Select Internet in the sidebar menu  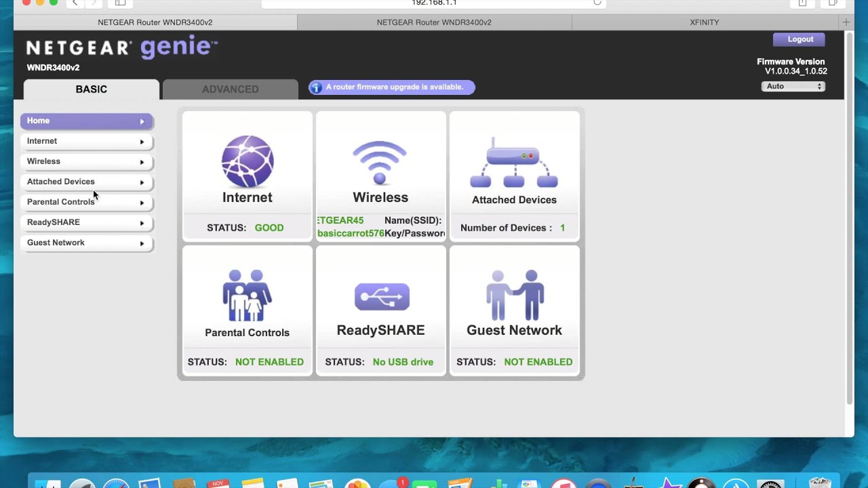(87, 141)
